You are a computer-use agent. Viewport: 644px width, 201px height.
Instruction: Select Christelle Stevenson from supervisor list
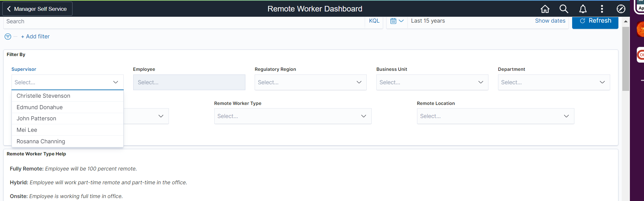(x=43, y=96)
